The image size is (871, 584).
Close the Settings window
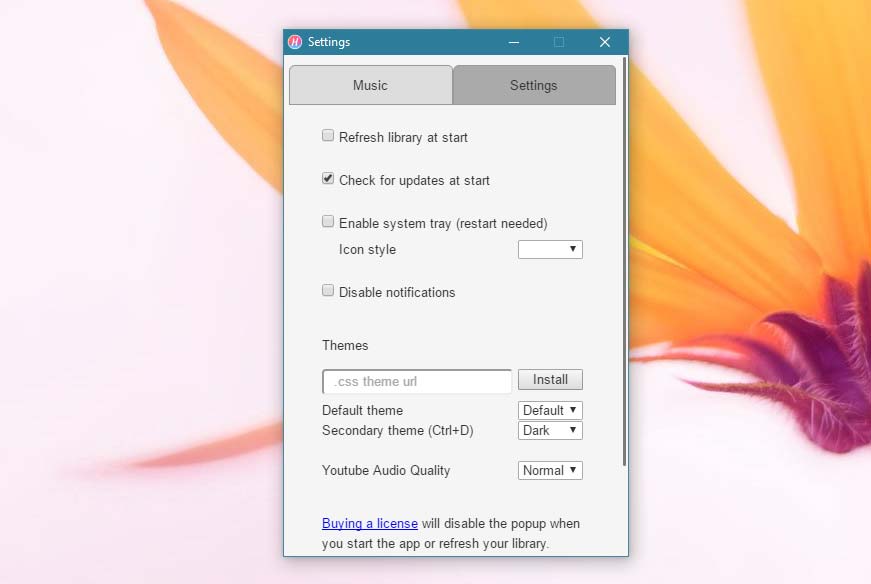click(x=604, y=42)
